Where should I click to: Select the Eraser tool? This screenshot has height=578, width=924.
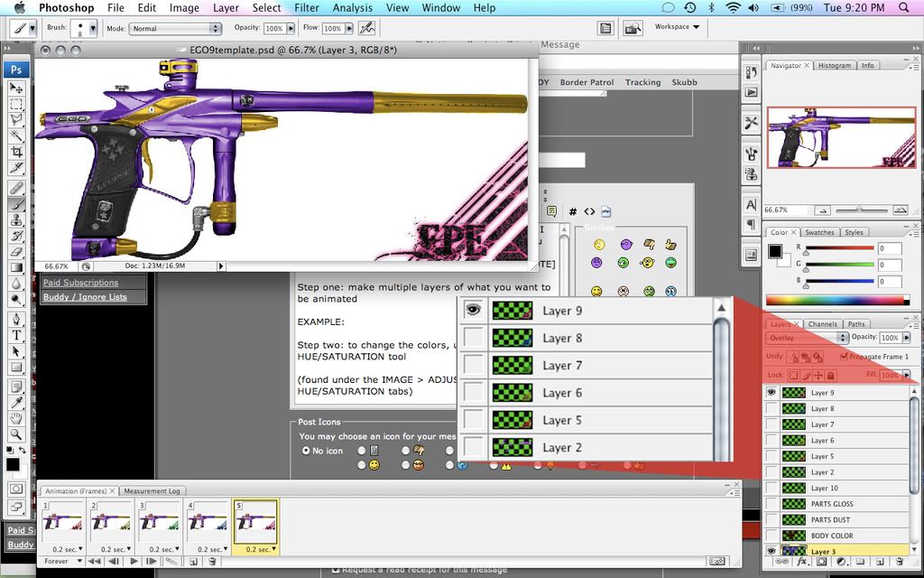coord(16,252)
